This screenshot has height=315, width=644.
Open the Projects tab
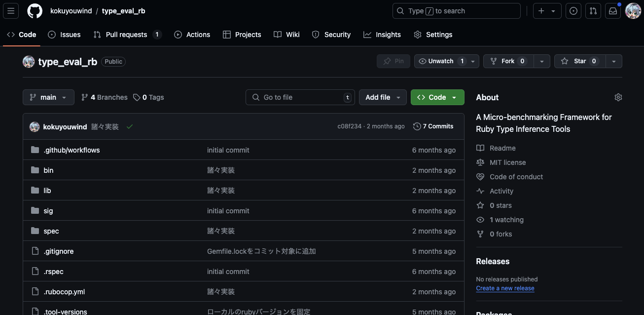242,35
